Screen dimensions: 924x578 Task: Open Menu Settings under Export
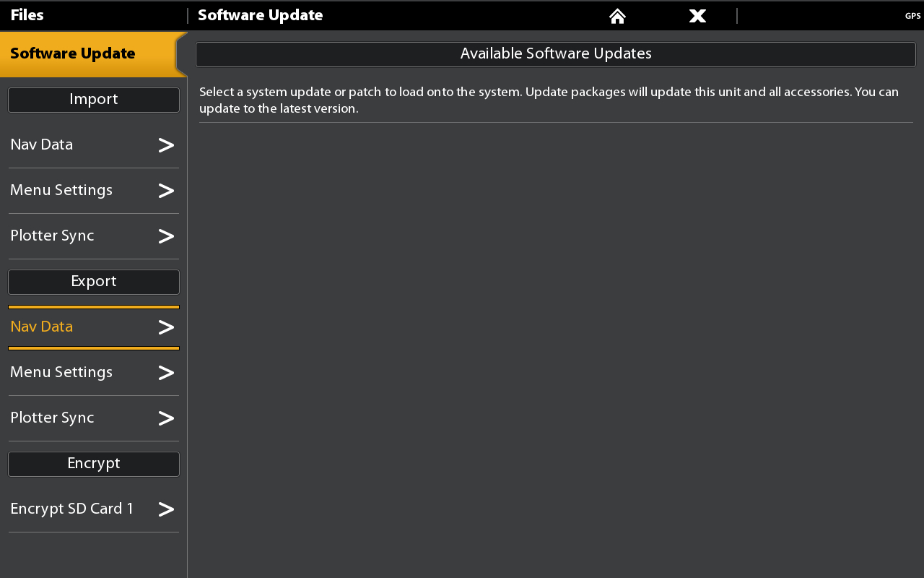(94, 373)
